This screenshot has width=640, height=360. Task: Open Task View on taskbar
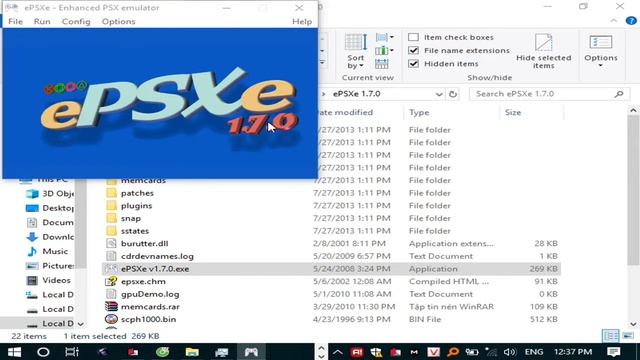pyautogui.click(x=72, y=352)
